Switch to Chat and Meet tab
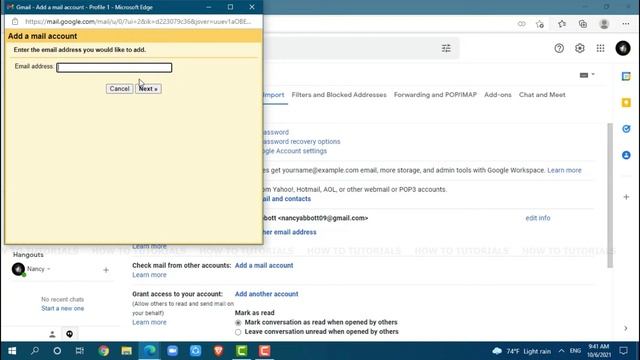The image size is (640, 360). coord(542,95)
